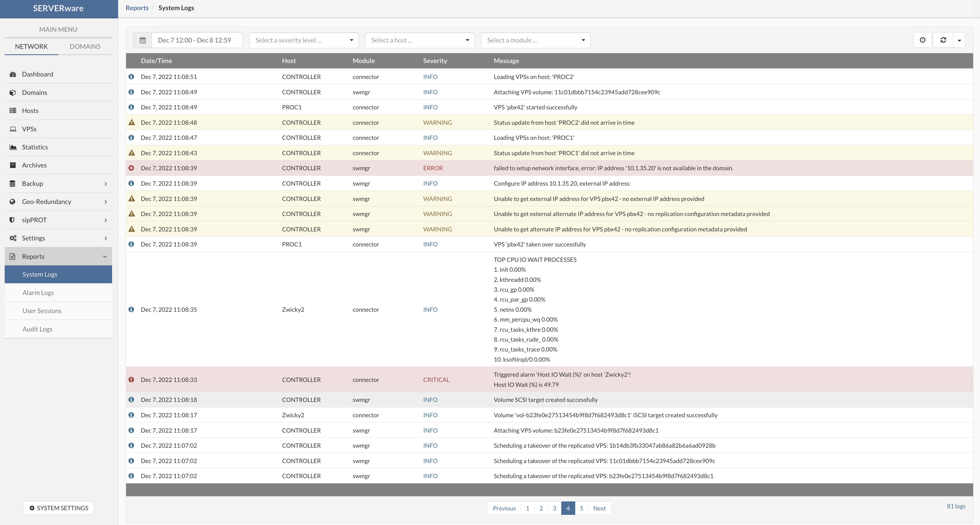This screenshot has width=980, height=525.
Task: Click critical icon on 11:08:33 row
Action: [x=131, y=380]
